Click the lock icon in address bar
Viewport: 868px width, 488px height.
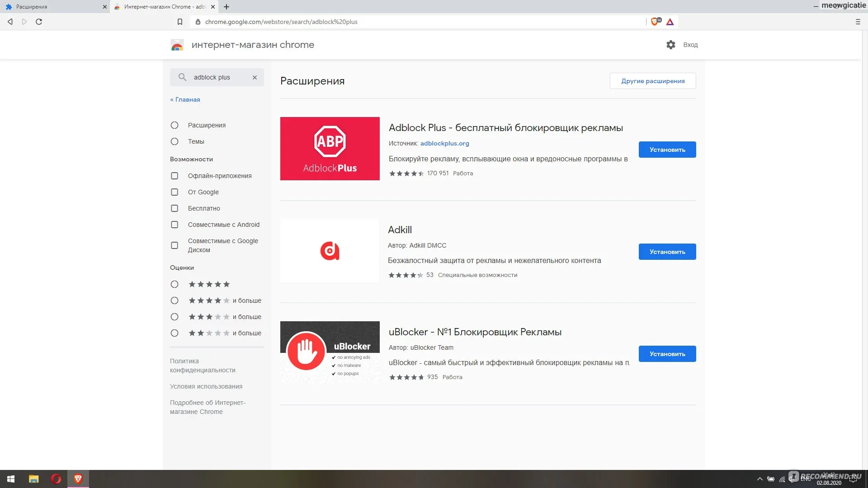(198, 22)
